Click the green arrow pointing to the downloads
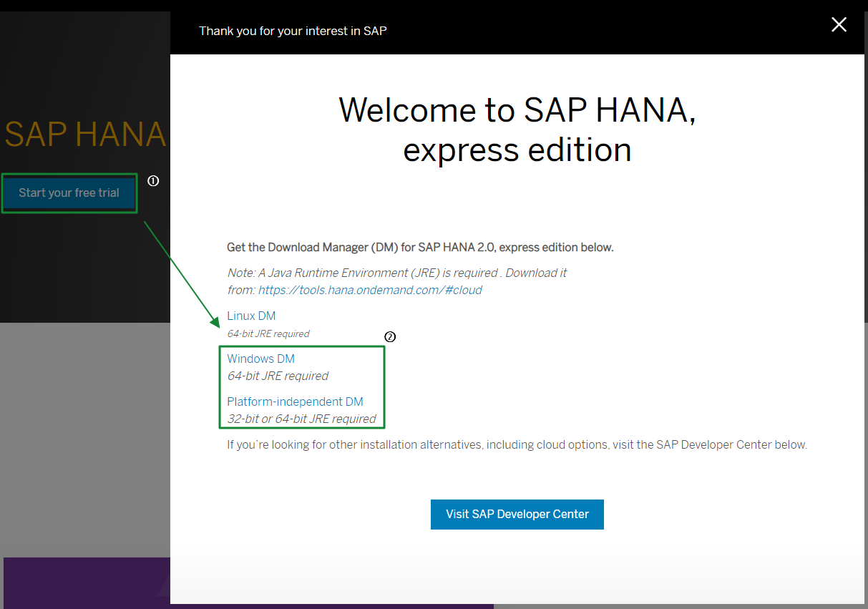Image resolution: width=868 pixels, height=609 pixels. pos(182,273)
